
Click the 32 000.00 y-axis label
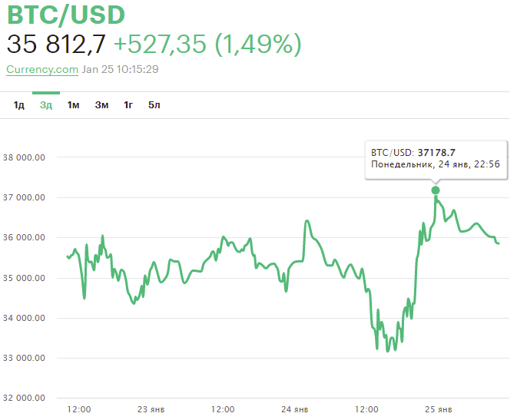coord(25,398)
